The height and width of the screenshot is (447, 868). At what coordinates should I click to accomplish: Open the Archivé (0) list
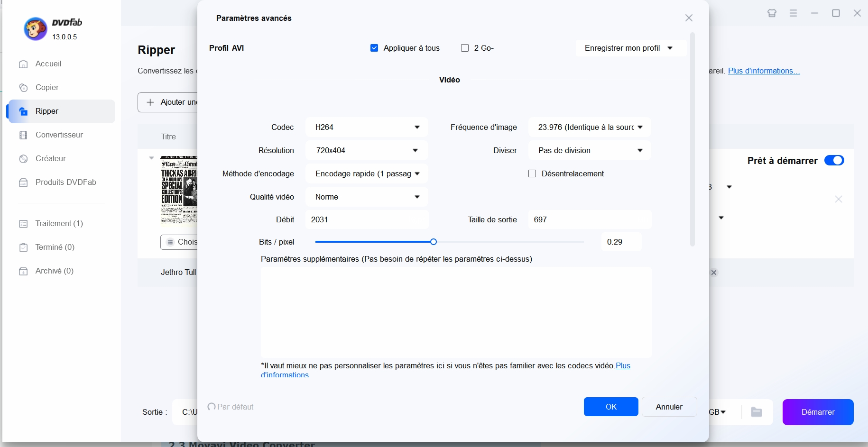point(62,271)
